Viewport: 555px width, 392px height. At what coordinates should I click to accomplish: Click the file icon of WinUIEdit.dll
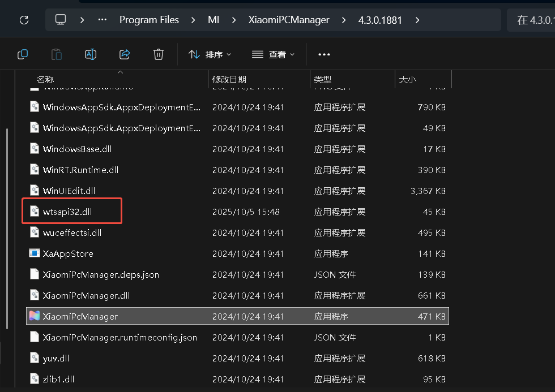coord(35,191)
